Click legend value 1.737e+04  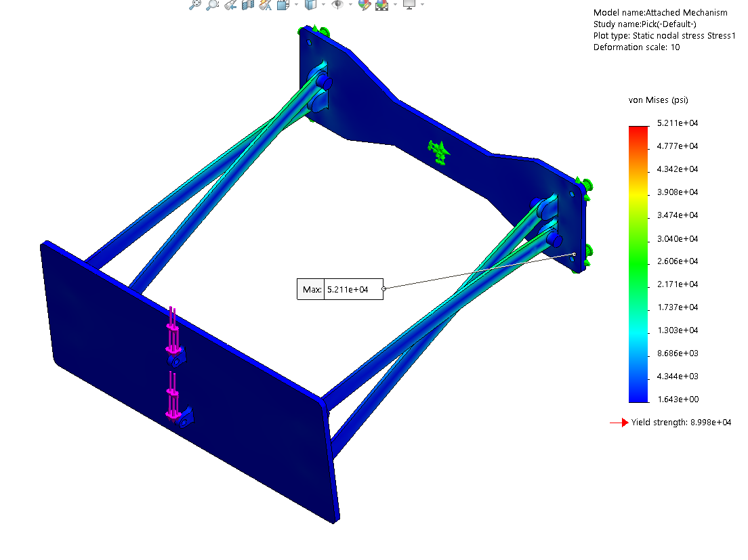point(678,307)
